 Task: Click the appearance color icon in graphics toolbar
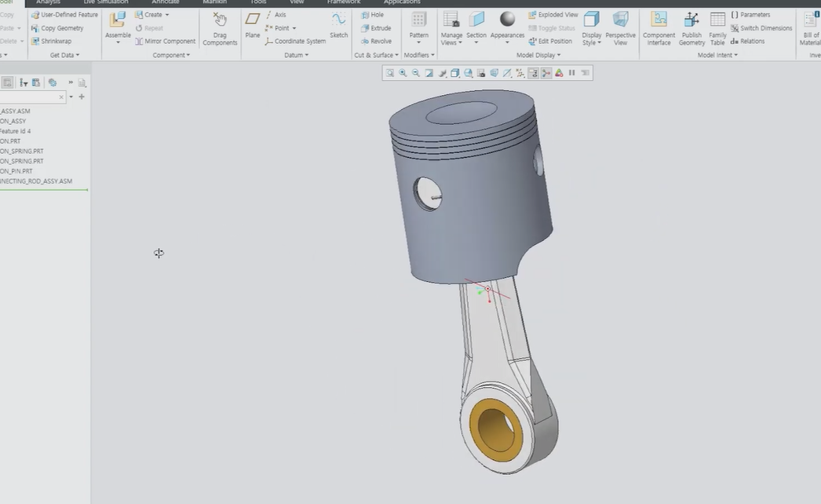point(559,73)
